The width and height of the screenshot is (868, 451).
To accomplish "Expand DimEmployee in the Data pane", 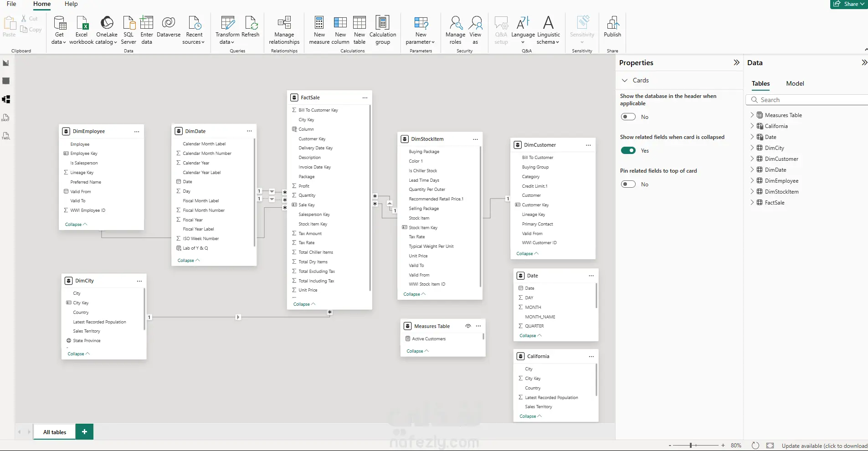I will [x=752, y=180].
